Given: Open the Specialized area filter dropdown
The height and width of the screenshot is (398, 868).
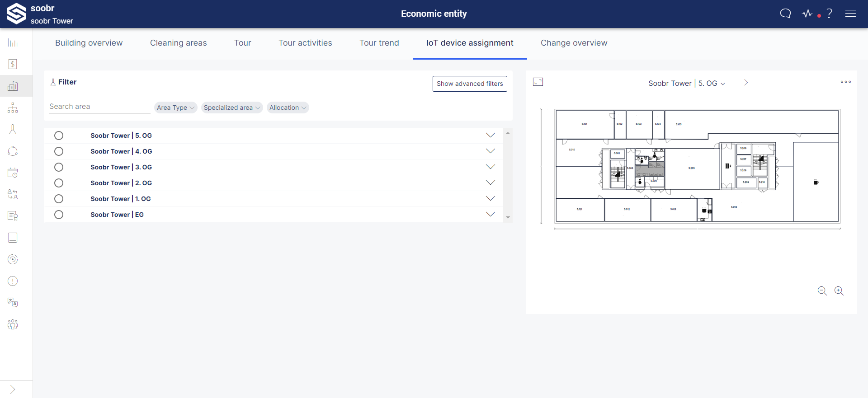Looking at the screenshot, I should click(232, 108).
